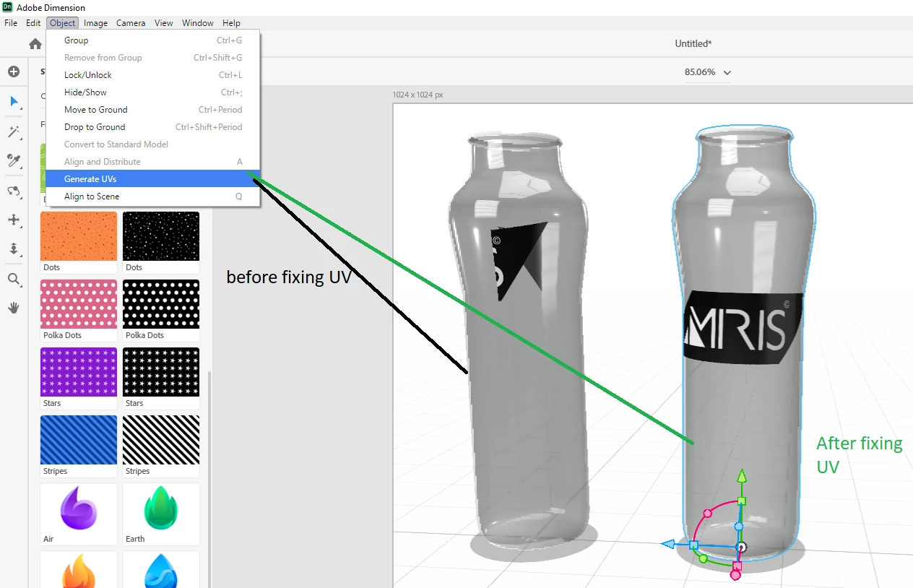
Task: Select the Sampler eyedropper tool
Action: pos(14,160)
